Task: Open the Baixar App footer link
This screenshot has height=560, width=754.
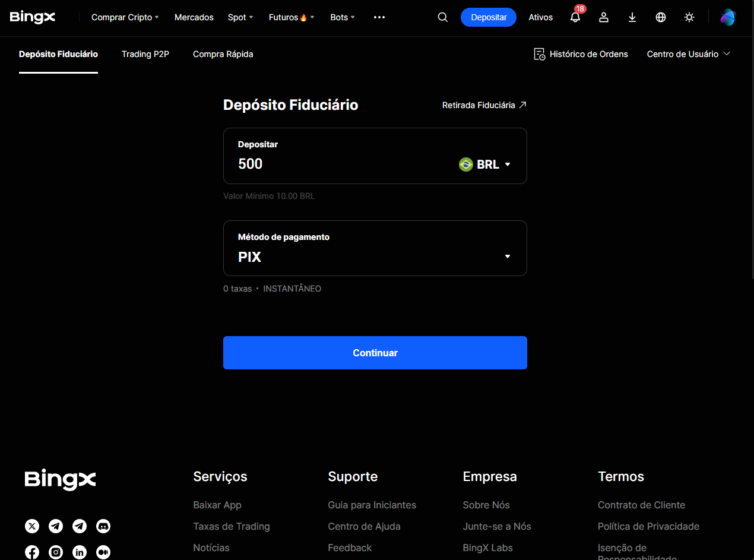Action: tap(217, 505)
